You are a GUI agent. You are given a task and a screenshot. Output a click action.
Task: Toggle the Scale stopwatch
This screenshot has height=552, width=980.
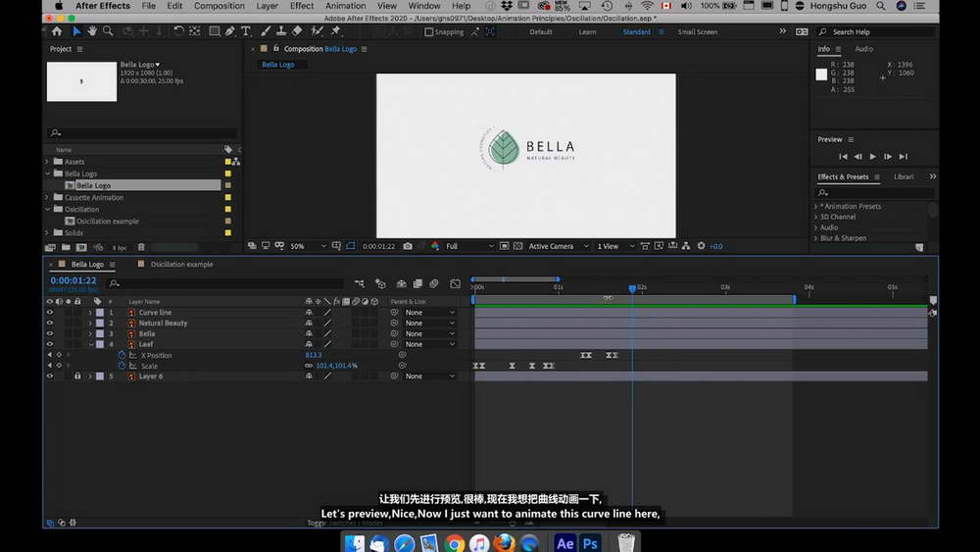click(x=122, y=366)
